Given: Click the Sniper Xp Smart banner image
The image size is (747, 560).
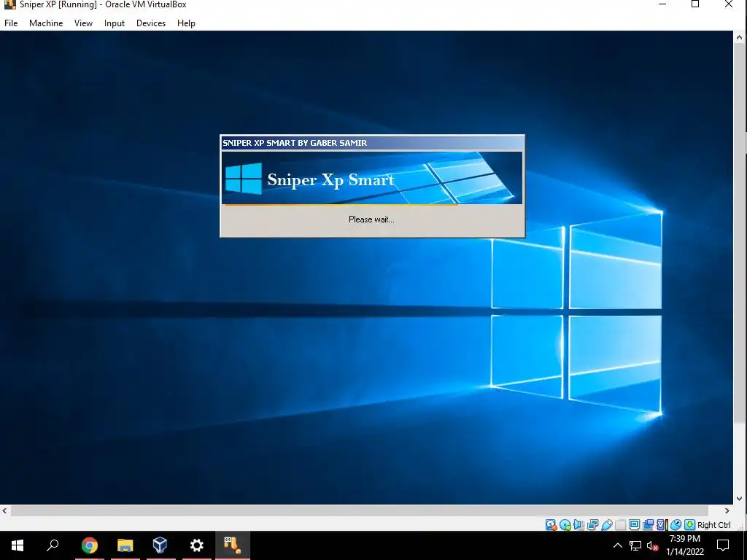Looking at the screenshot, I should pos(372,178).
